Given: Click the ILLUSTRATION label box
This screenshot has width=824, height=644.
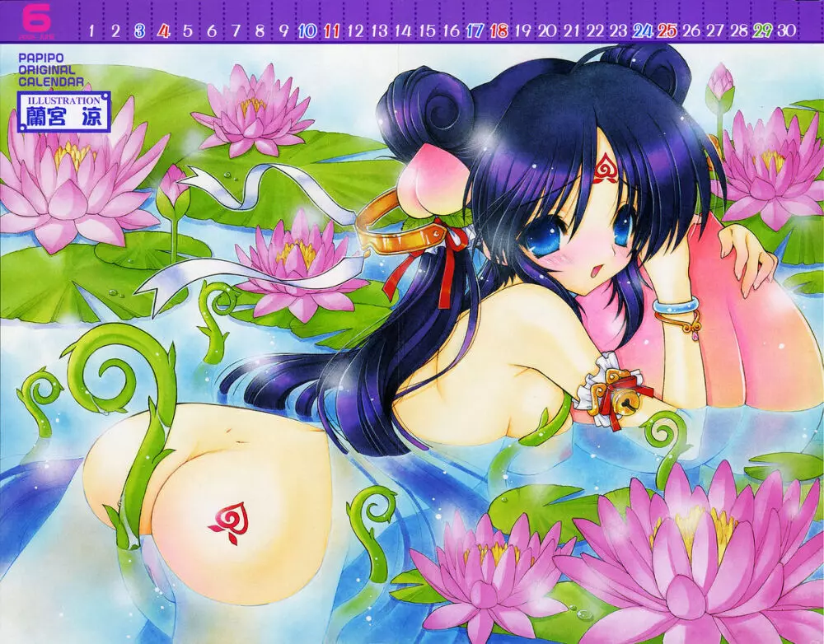Looking at the screenshot, I should click(x=63, y=100).
